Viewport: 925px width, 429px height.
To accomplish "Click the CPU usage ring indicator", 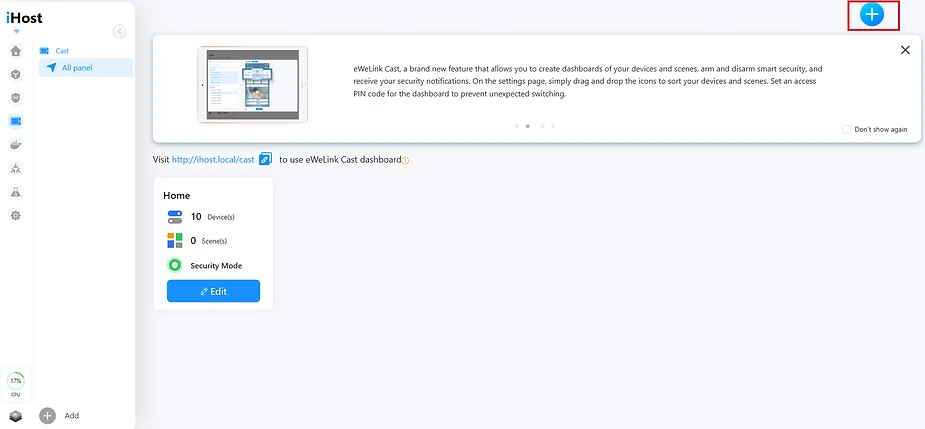I will click(x=15, y=381).
